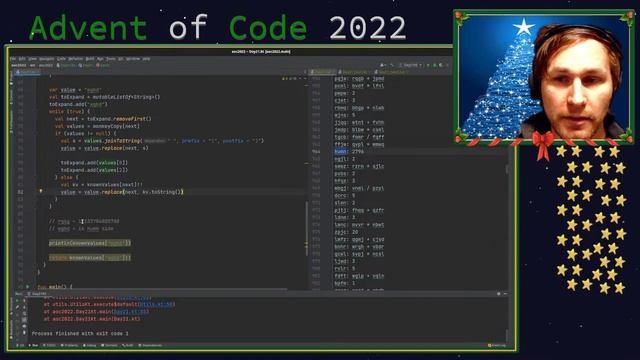Click the Utils.kt link in the stack trace

(156, 304)
